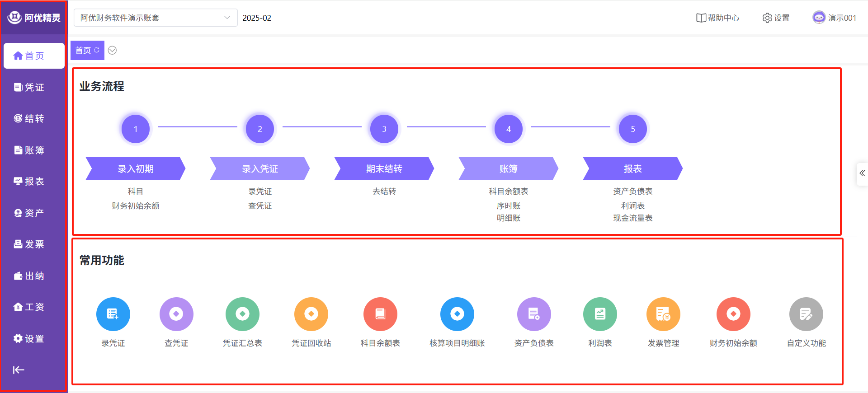The image size is (868, 393).
Task: Switch to 报表 sidebar menu
Action: pyautogui.click(x=29, y=182)
